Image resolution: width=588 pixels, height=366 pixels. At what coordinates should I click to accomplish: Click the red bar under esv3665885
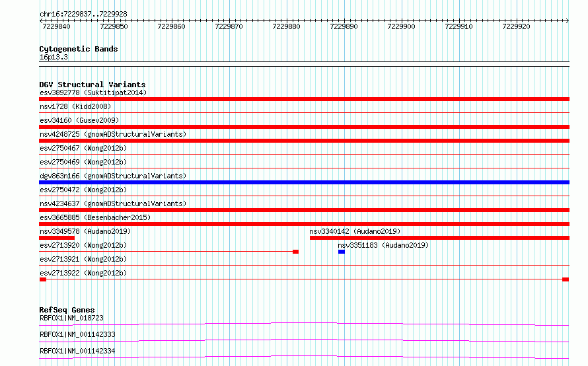(304, 224)
